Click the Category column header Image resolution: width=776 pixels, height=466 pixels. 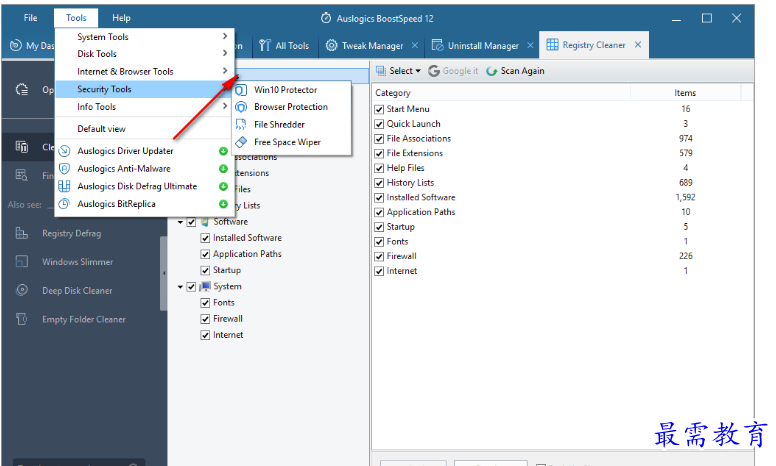click(501, 93)
